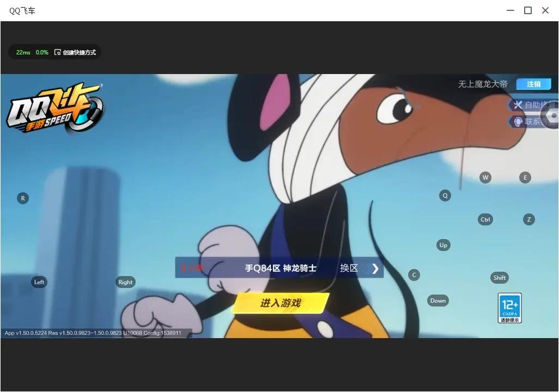Tap the Ctrl key overlay

point(485,219)
